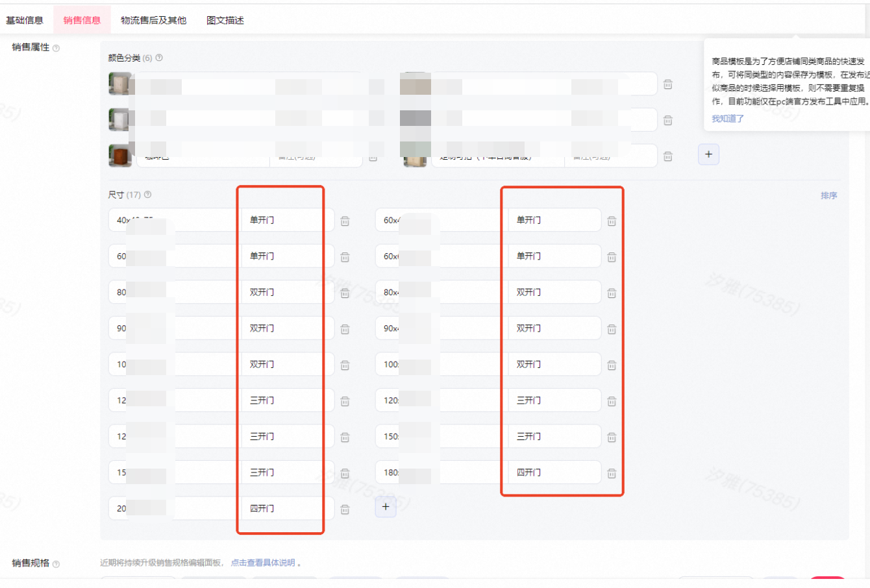870x588 pixels.
Task: Delete the 四开门 size row in right column
Action: click(x=612, y=474)
